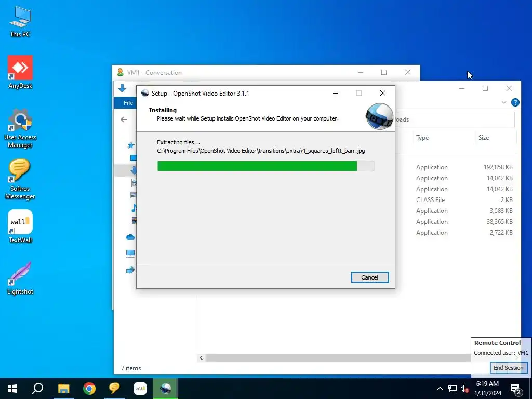Click the Type column header
Screen dimensions: 532x399
[x=422, y=137]
